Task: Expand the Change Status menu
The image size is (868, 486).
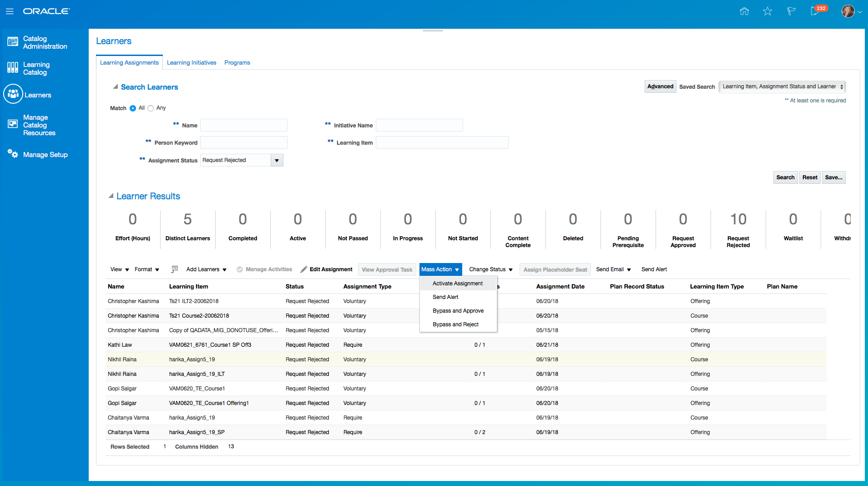Action: tap(491, 269)
